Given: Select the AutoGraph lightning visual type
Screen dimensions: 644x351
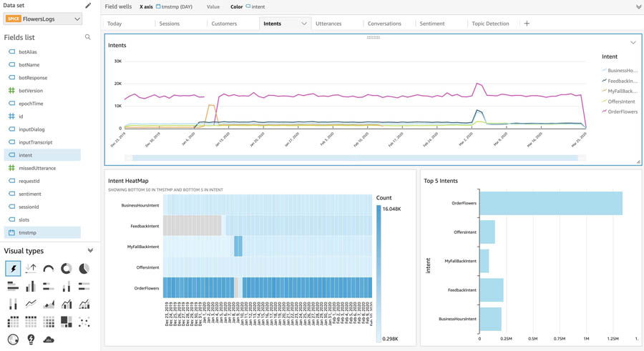Looking at the screenshot, I should click(x=13, y=269).
